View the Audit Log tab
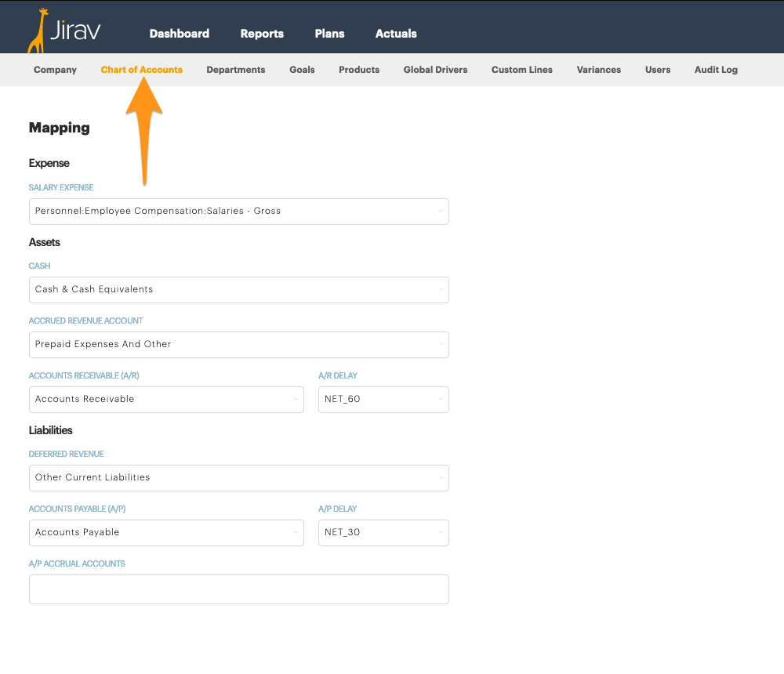This screenshot has height=674, width=784. coord(716,70)
